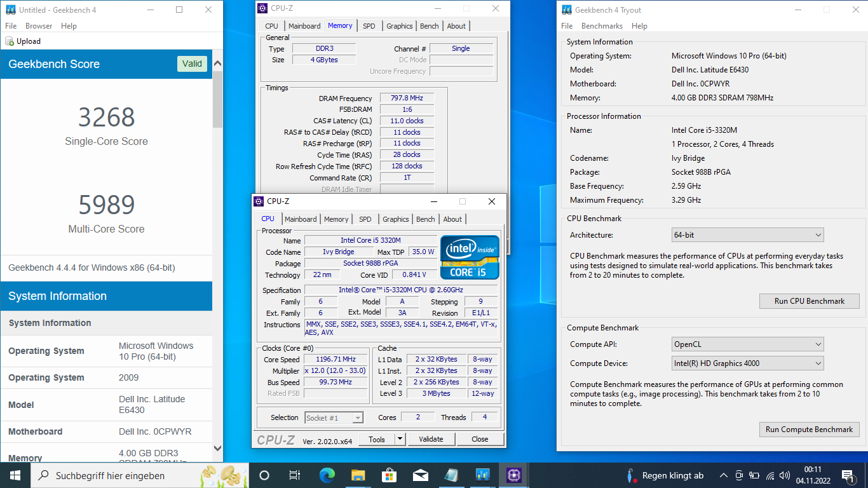Open the Tools dropdown arrow in CPU-Z
Viewport: 868px width, 488px height.
(x=400, y=439)
